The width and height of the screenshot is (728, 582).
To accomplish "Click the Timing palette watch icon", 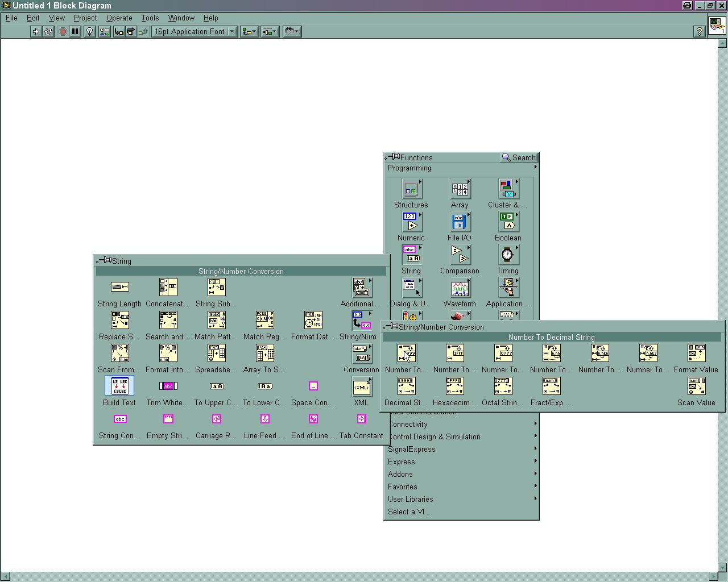I will coord(507,256).
